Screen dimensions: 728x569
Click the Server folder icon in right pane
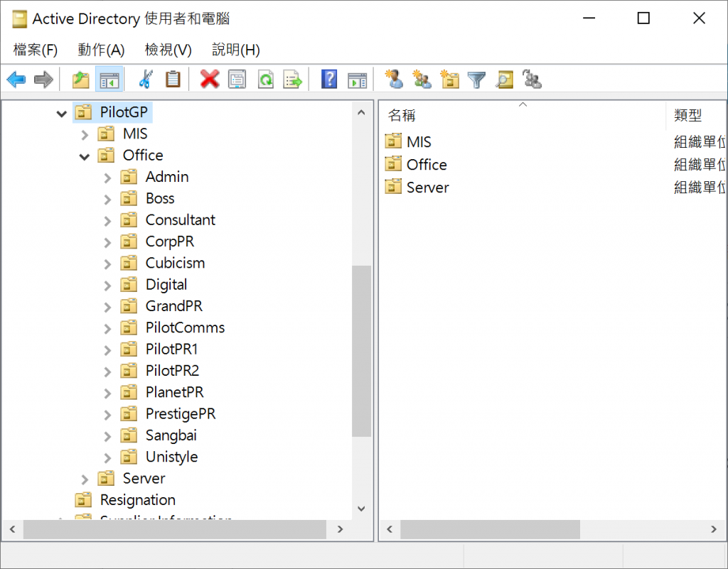click(393, 186)
